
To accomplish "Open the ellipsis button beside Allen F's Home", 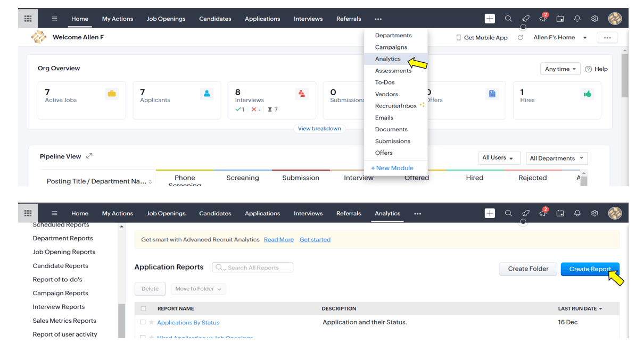I will click(607, 38).
